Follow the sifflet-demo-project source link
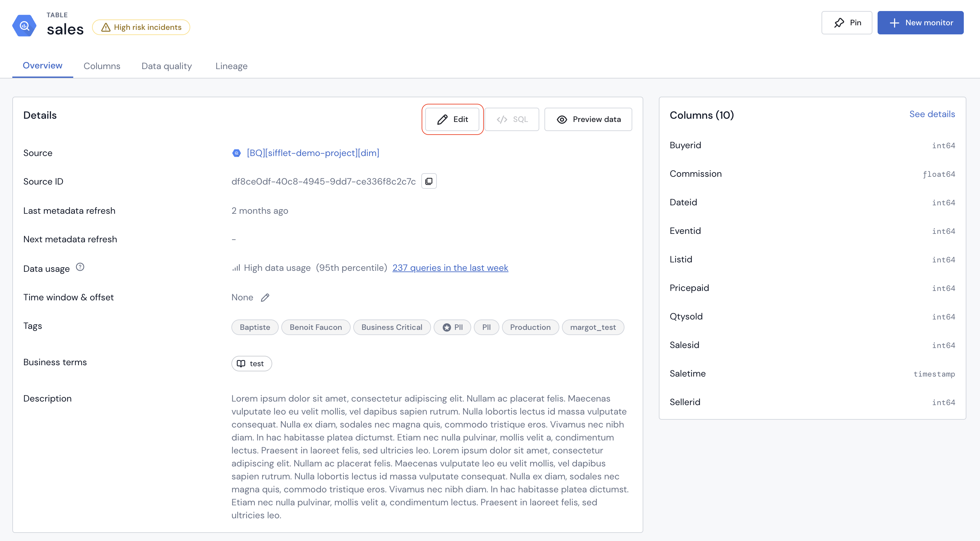This screenshot has height=541, width=980. [313, 153]
